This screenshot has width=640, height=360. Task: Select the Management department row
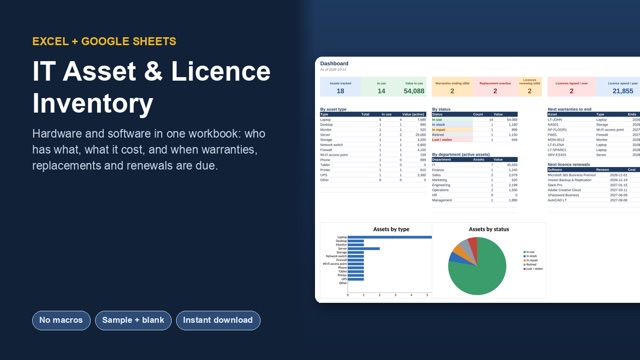[x=475, y=200]
